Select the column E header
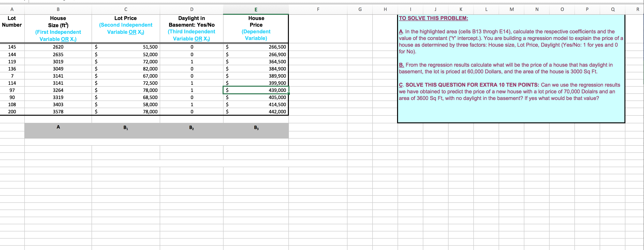 256,10
